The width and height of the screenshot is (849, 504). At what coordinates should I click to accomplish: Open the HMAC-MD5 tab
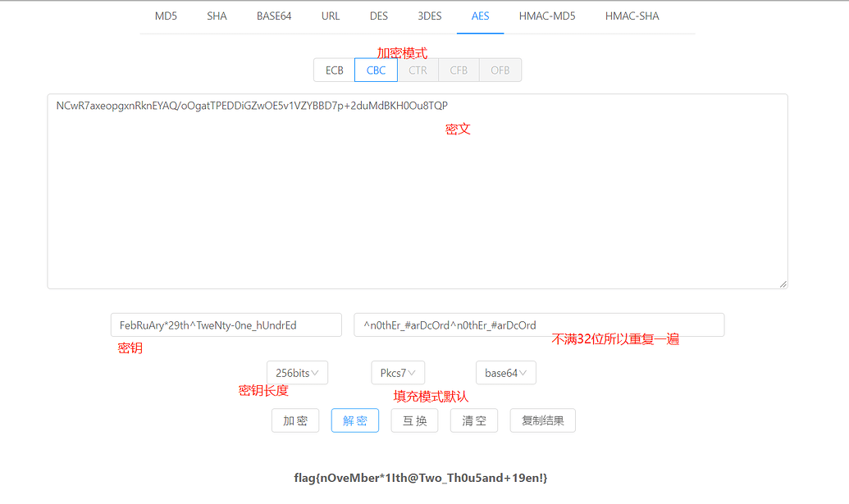tap(547, 16)
